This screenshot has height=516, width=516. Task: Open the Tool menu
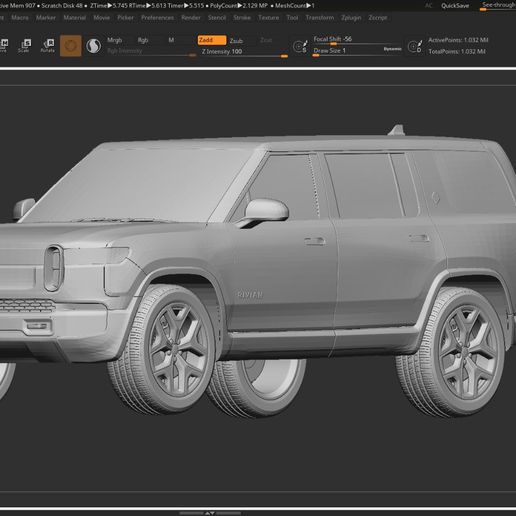(x=292, y=18)
